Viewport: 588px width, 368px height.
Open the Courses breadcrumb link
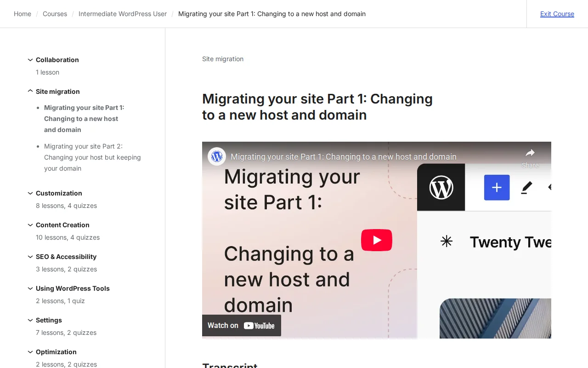click(55, 14)
